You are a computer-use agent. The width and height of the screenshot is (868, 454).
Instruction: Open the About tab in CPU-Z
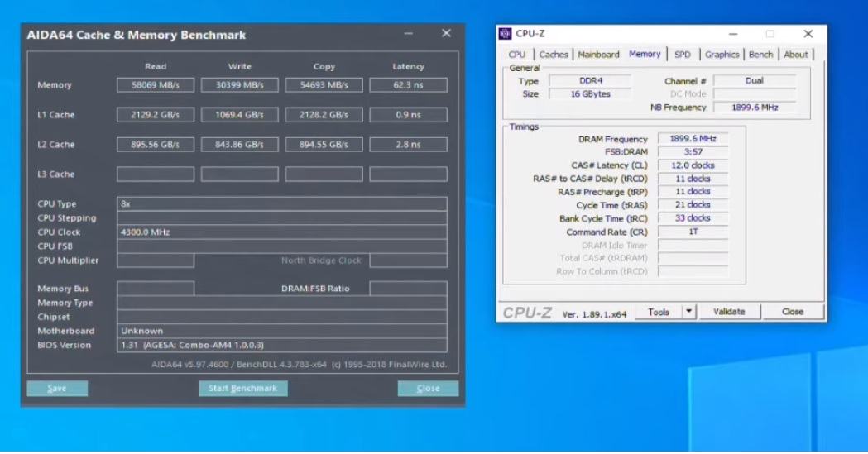[x=795, y=55]
